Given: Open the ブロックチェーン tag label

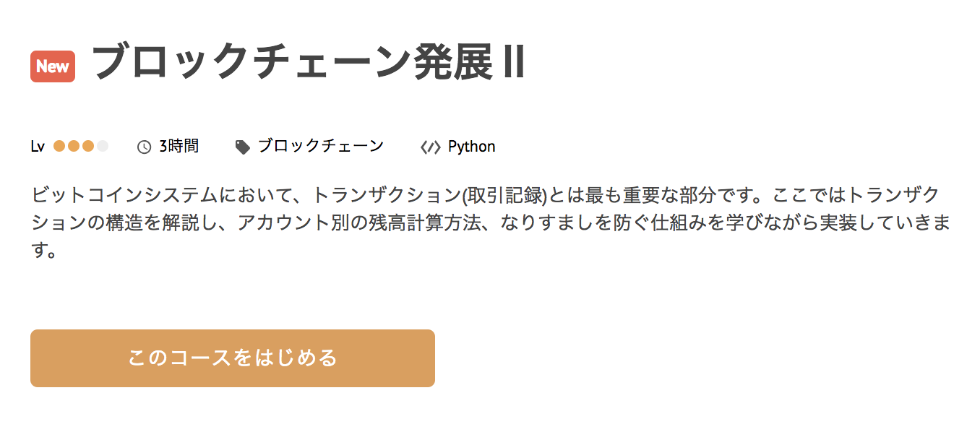Looking at the screenshot, I should (321, 146).
